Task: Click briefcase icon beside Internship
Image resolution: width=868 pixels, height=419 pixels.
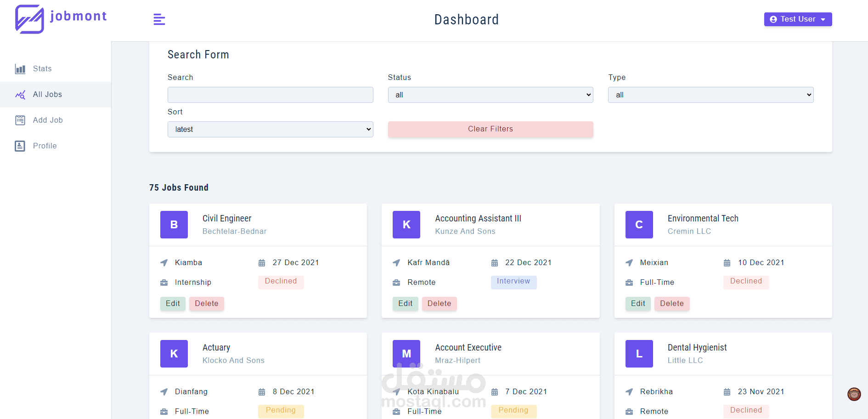Action: pos(164,283)
